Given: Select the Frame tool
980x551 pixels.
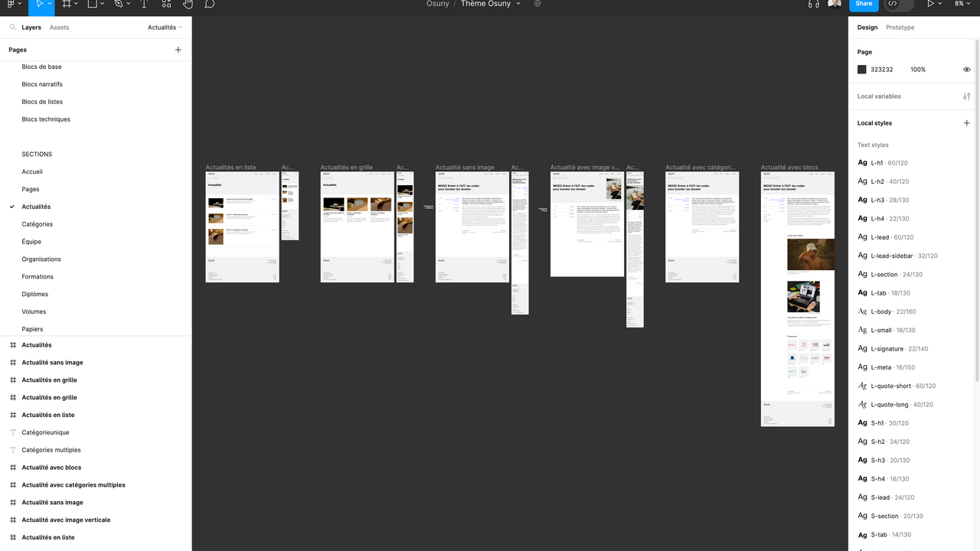Looking at the screenshot, I should pos(67,4).
